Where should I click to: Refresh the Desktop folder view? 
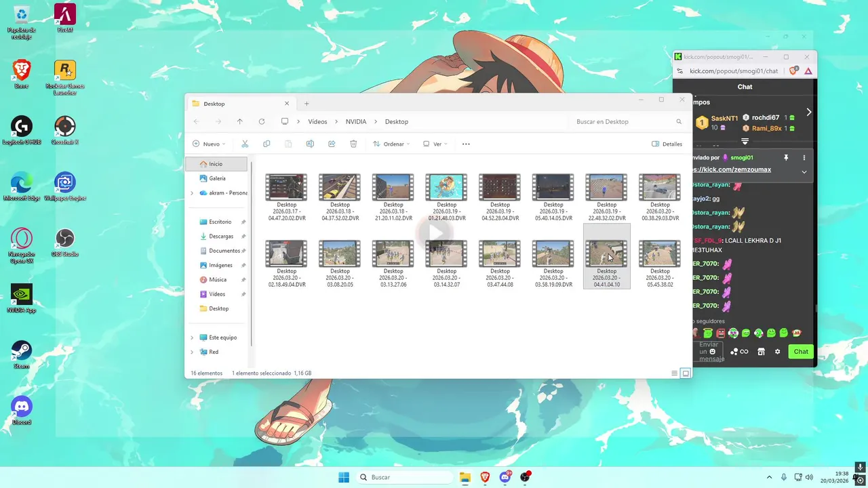coord(261,121)
